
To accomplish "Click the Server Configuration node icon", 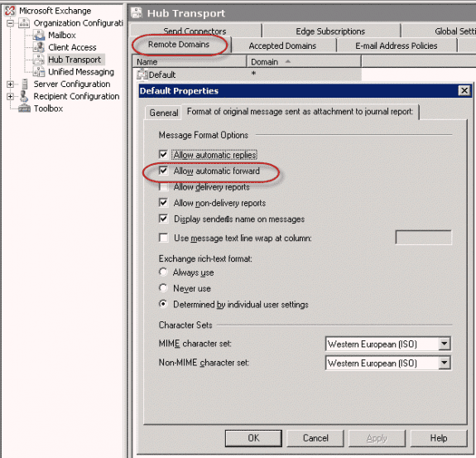I will coord(25,84).
